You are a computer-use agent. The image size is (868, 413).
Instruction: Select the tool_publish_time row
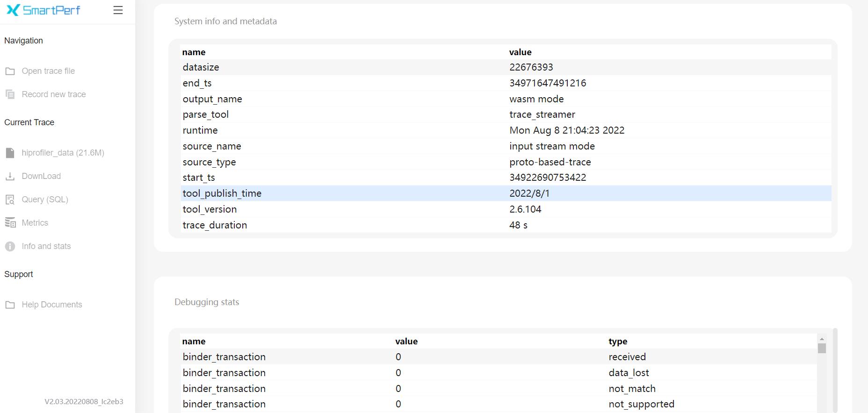pos(506,193)
